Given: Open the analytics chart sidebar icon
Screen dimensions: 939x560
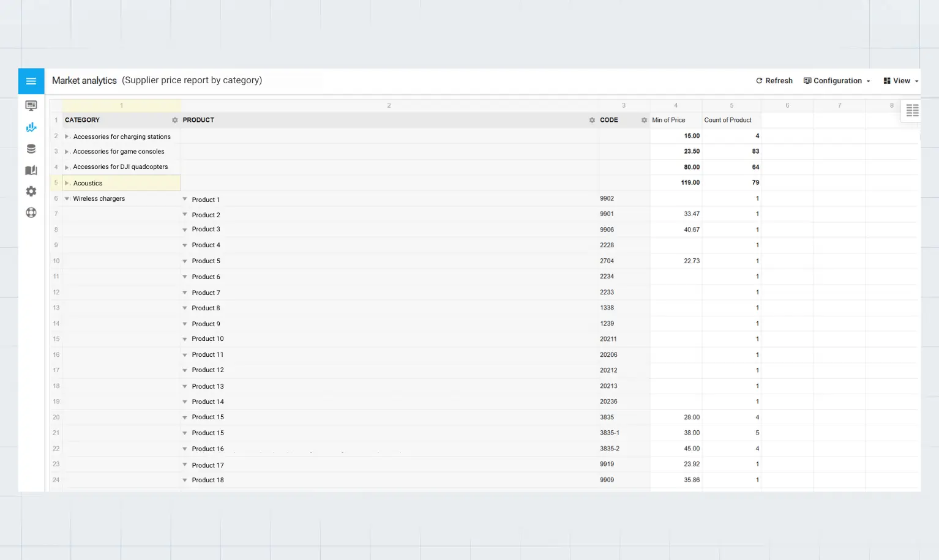Looking at the screenshot, I should pos(31,127).
